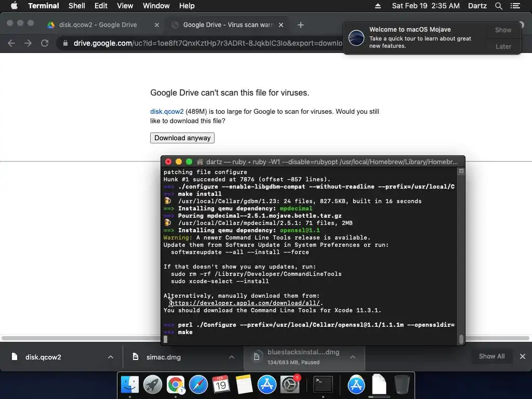The width and height of the screenshot is (532, 399).
Task: Expand disk.qcow2 download options chevron
Action: [x=111, y=357]
